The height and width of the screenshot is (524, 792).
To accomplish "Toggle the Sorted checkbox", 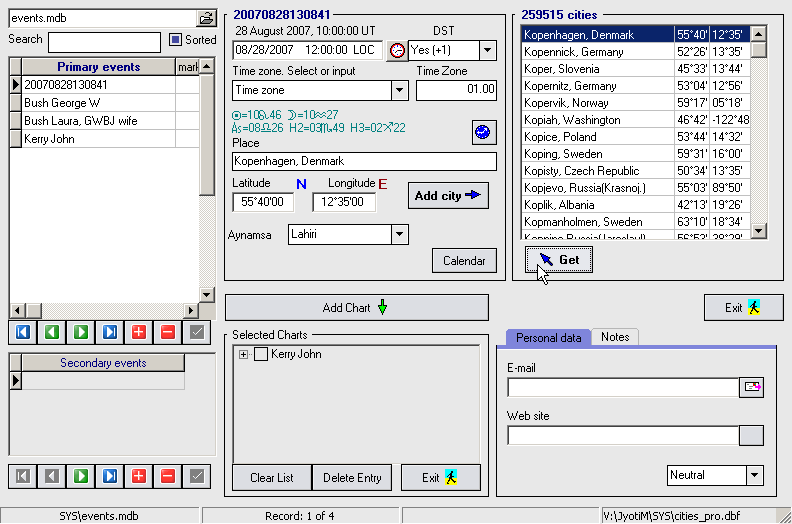I will (x=175, y=40).
